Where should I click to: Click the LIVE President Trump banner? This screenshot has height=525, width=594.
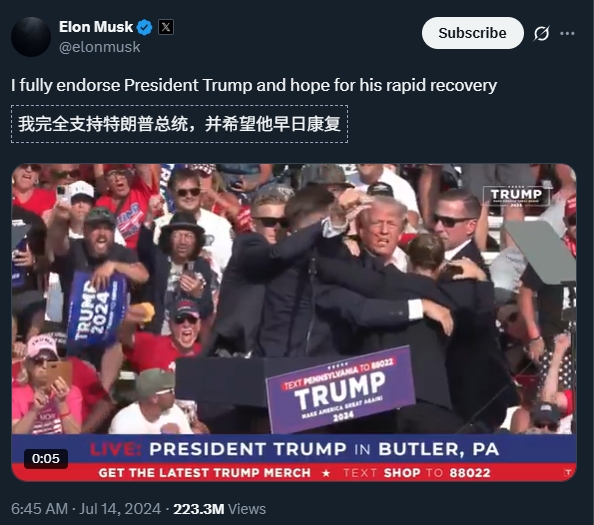click(294, 449)
